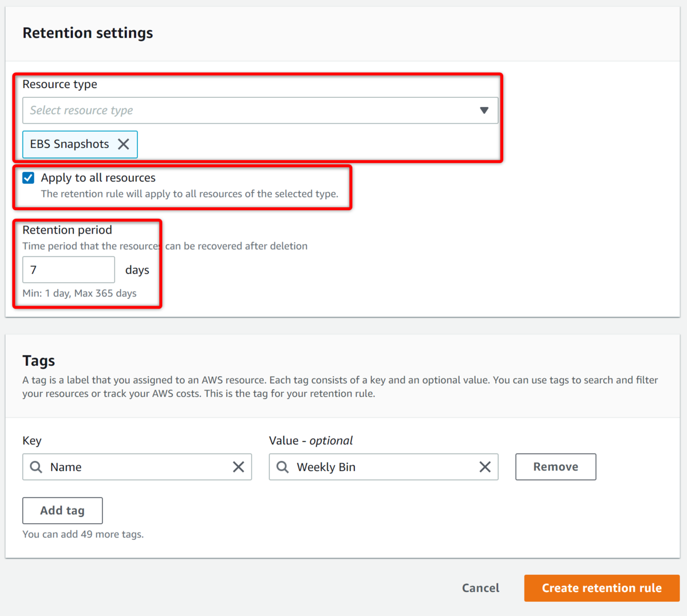The height and width of the screenshot is (616, 687).
Task: Click the Retention settings heading
Action: tap(88, 33)
